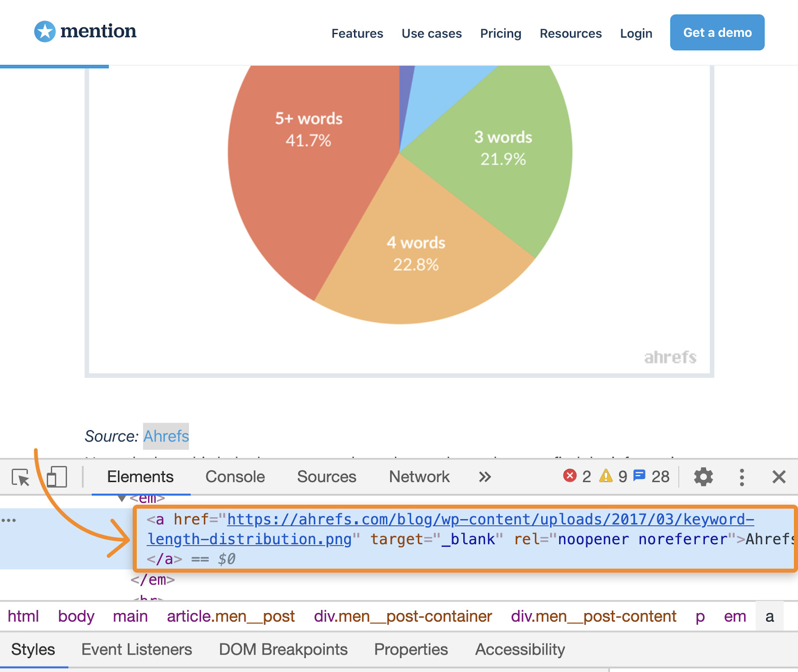The image size is (798, 672).
Task: Select div.men__post-content in breadcrumb
Action: (x=594, y=617)
